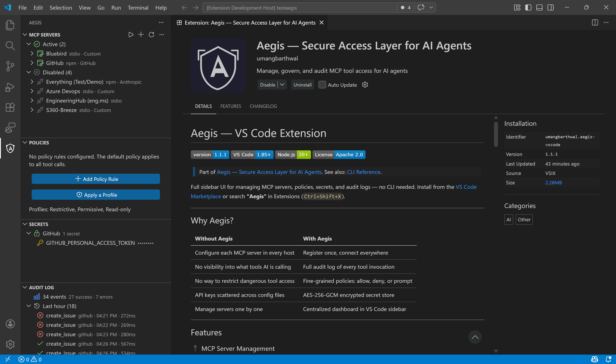
Task: Switch to the Changelog tab
Action: 263,106
